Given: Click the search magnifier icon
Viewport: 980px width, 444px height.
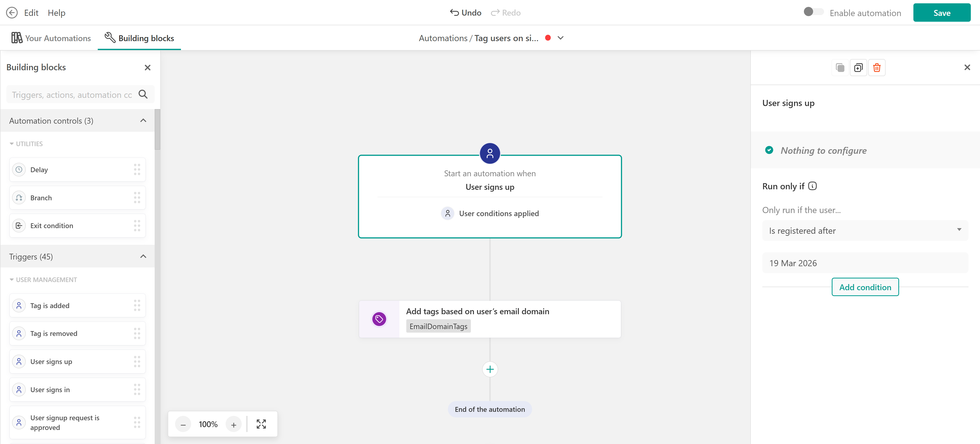Looking at the screenshot, I should coord(143,94).
